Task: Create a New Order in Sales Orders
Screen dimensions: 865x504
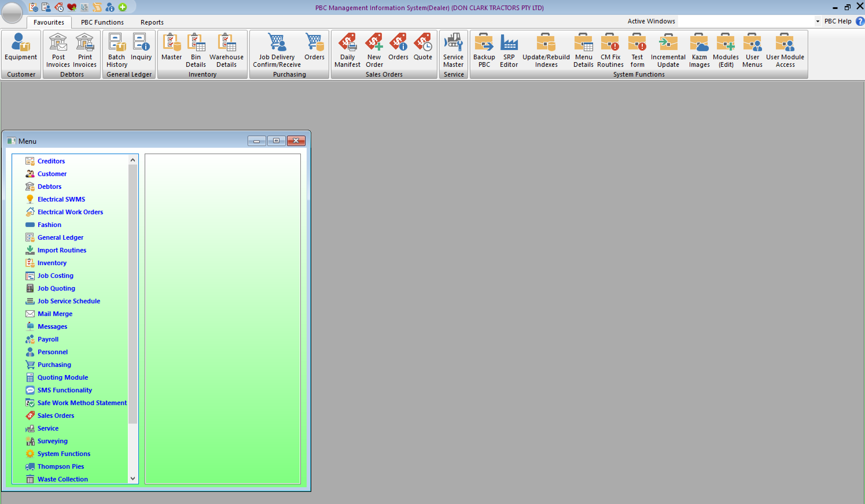Action: point(374,50)
